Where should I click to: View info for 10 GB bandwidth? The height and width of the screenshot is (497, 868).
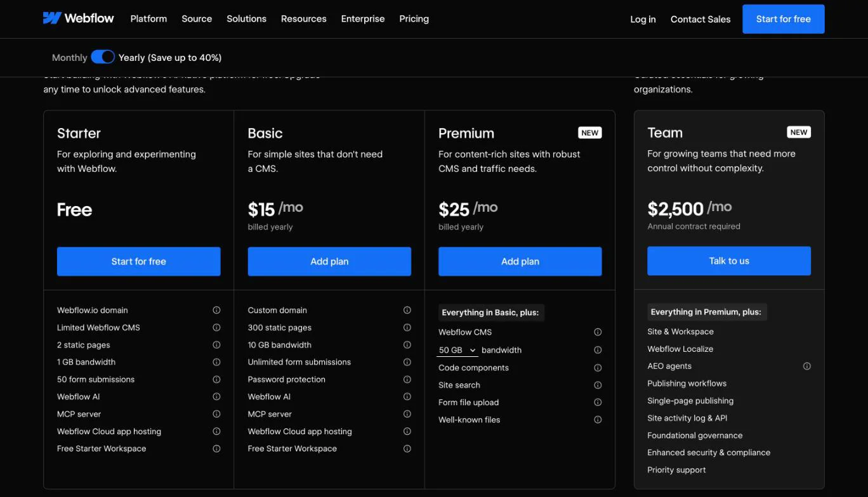407,345
